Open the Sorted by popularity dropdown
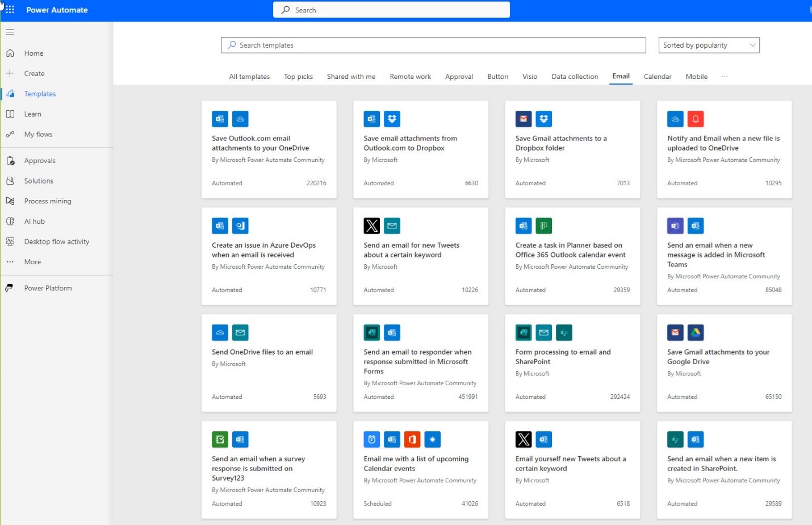Image resolution: width=812 pixels, height=525 pixels. click(708, 45)
